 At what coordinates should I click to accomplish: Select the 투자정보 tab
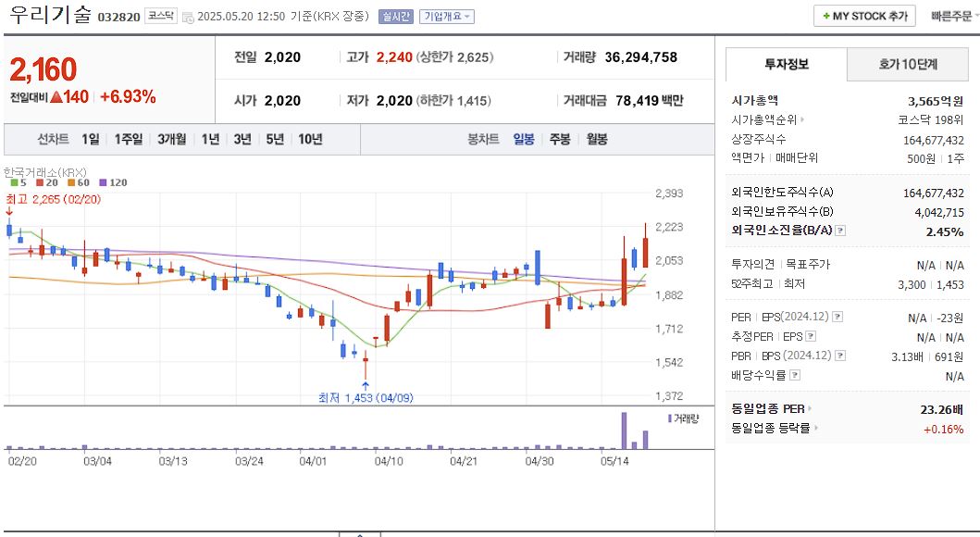coord(785,64)
